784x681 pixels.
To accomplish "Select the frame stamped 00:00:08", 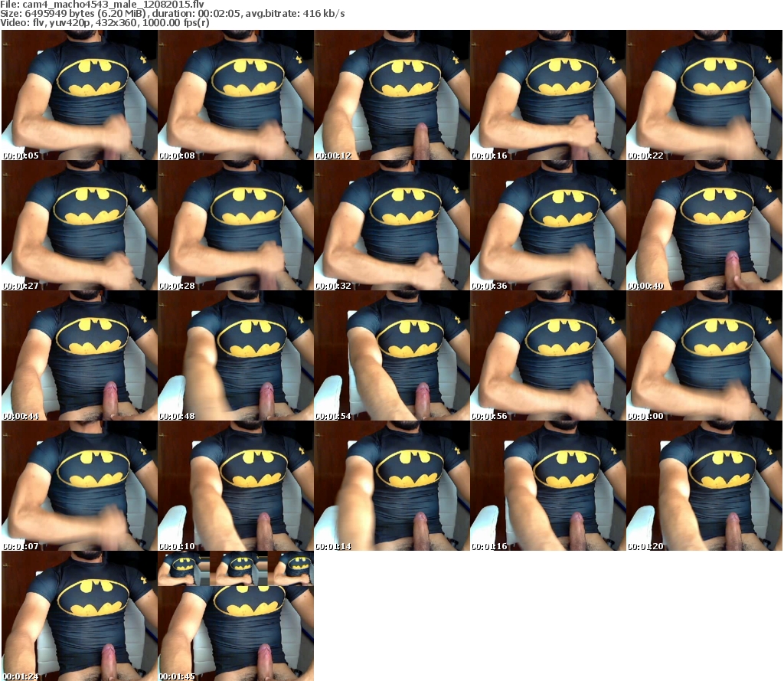I will (x=236, y=95).
